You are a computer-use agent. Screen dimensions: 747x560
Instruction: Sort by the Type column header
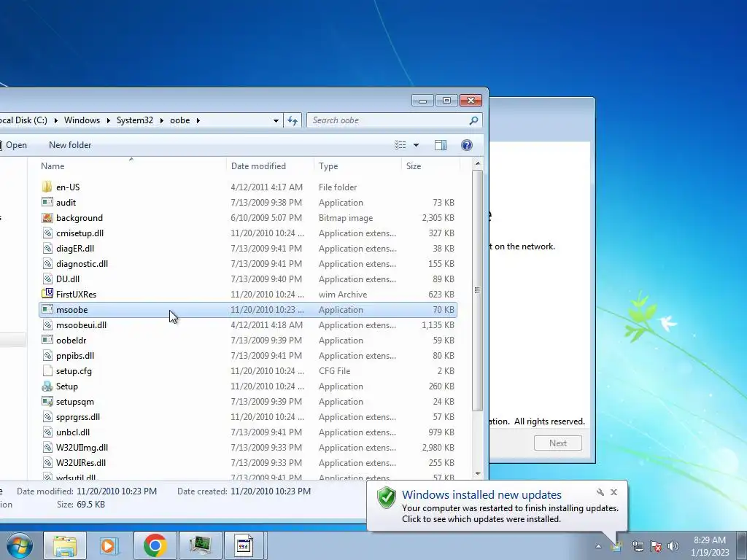tap(357, 166)
